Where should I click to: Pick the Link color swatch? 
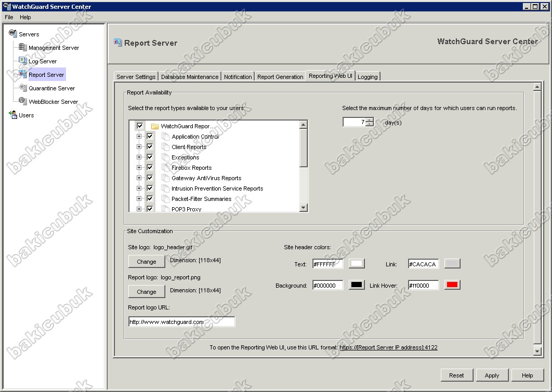pos(452,264)
